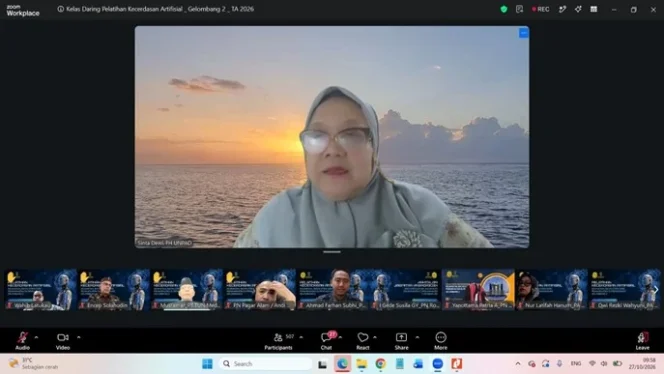Open the Windows Start menu
Viewport: 664px width, 374px height.
(207, 363)
